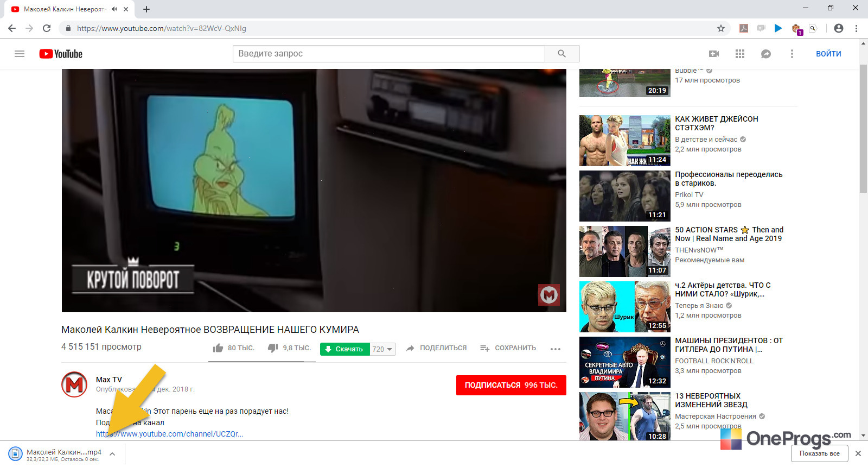Viewport: 868px width, 467px height.
Task: Go forward with browser forward arrow
Action: (29, 28)
